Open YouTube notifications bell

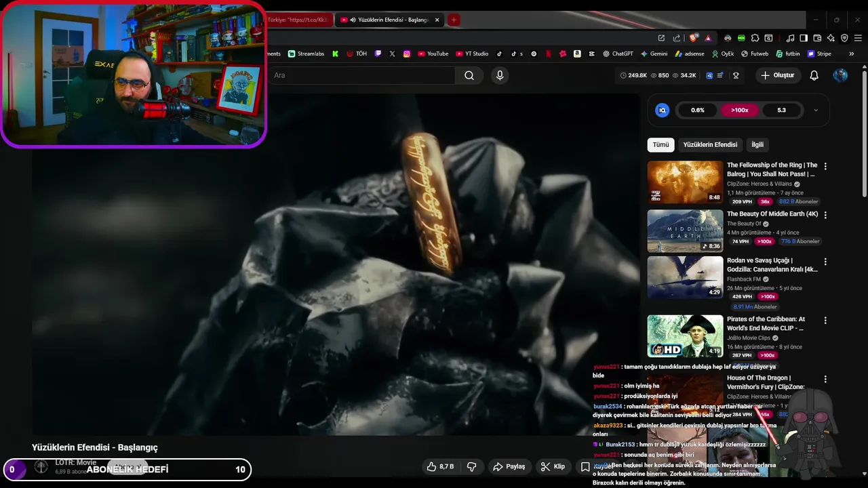(x=814, y=75)
